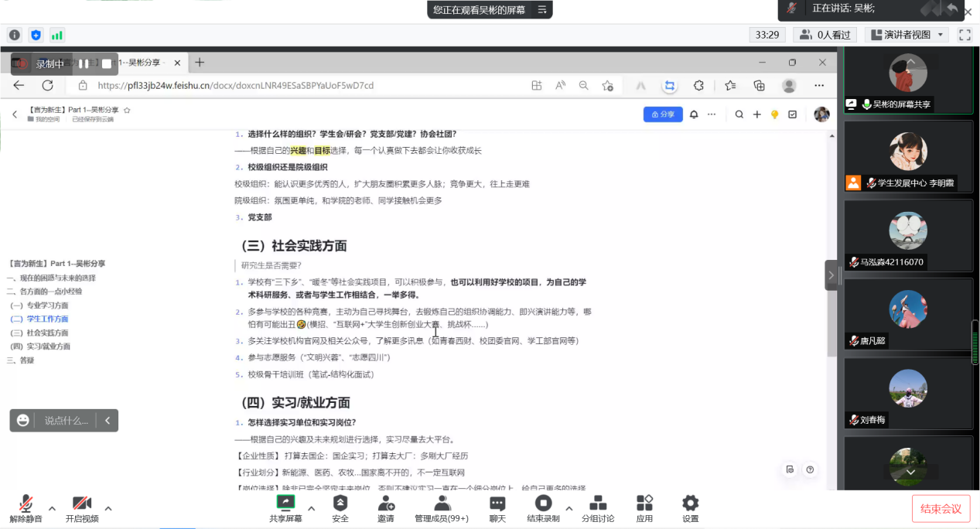Open the viewing-screen options menu at top

542,9
